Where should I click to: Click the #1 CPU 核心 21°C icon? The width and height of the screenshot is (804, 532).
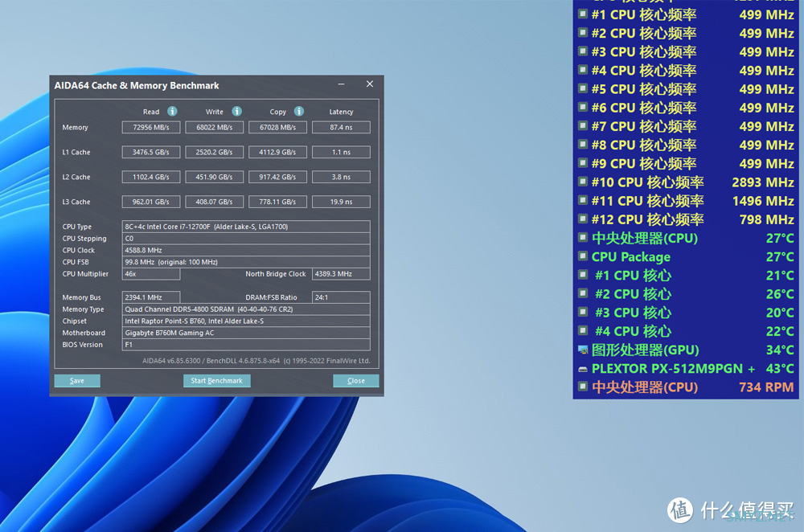582,274
